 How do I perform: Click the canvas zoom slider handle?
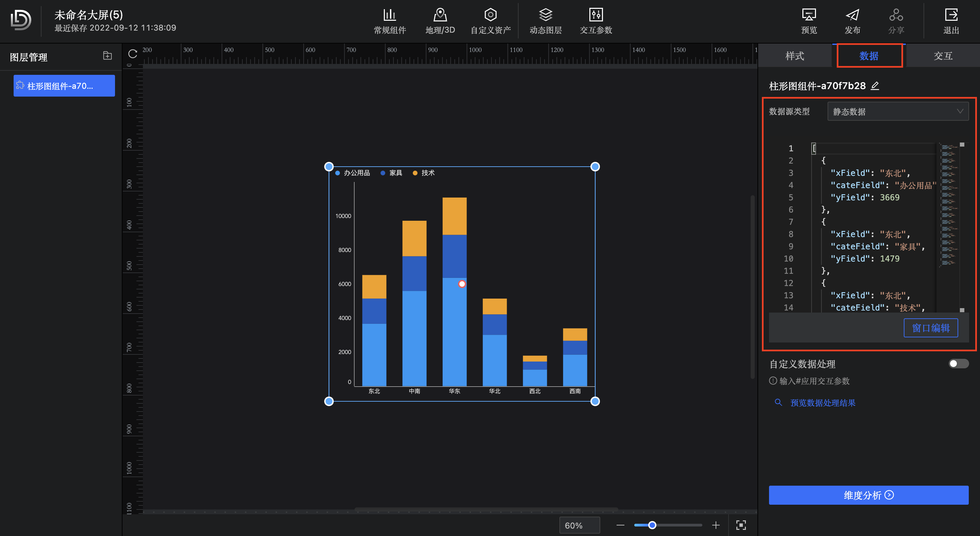(652, 525)
